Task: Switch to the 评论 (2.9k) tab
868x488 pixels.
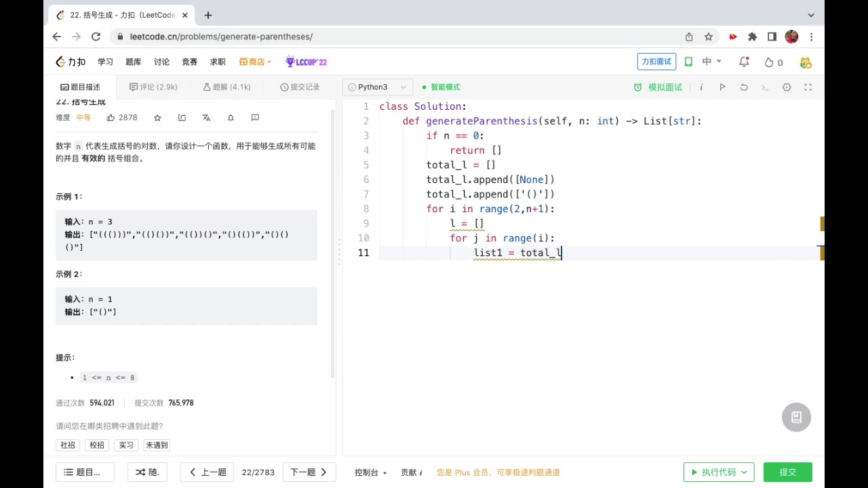Action: pos(153,87)
